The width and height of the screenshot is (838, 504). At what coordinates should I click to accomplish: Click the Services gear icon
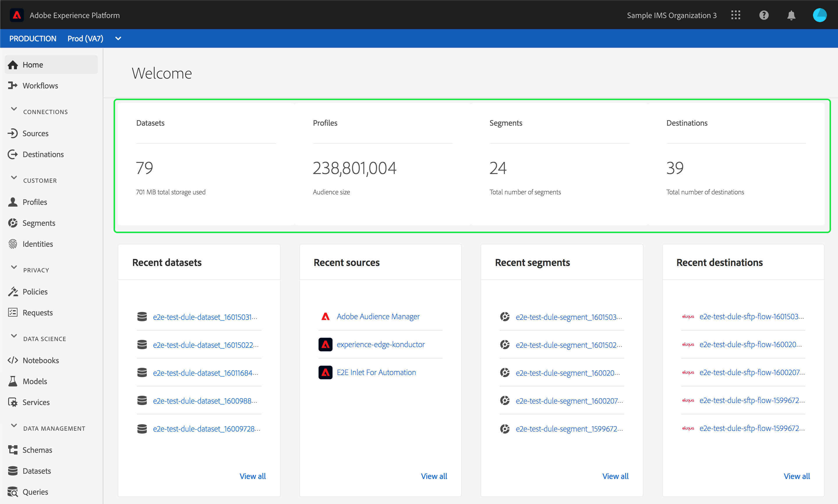(13, 402)
